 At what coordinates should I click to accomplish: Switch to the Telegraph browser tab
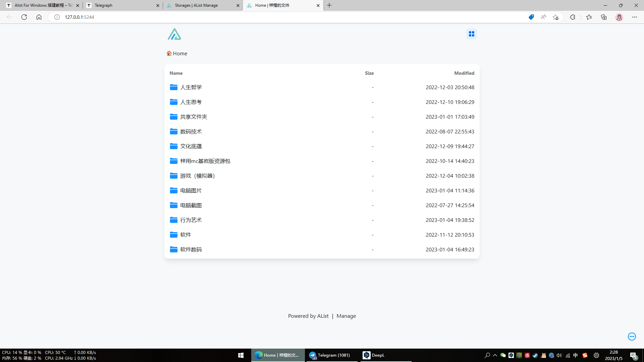(103, 5)
